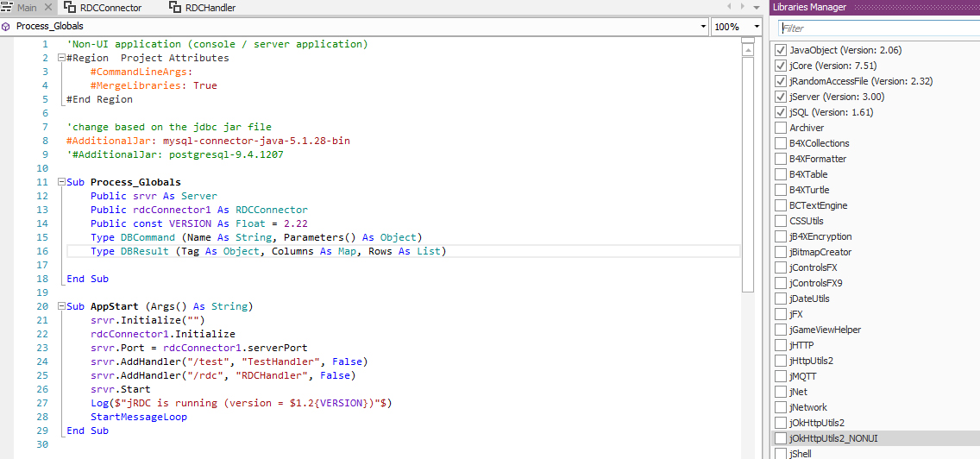Enable the B4XTurtle library
980x459 pixels.
tap(780, 190)
